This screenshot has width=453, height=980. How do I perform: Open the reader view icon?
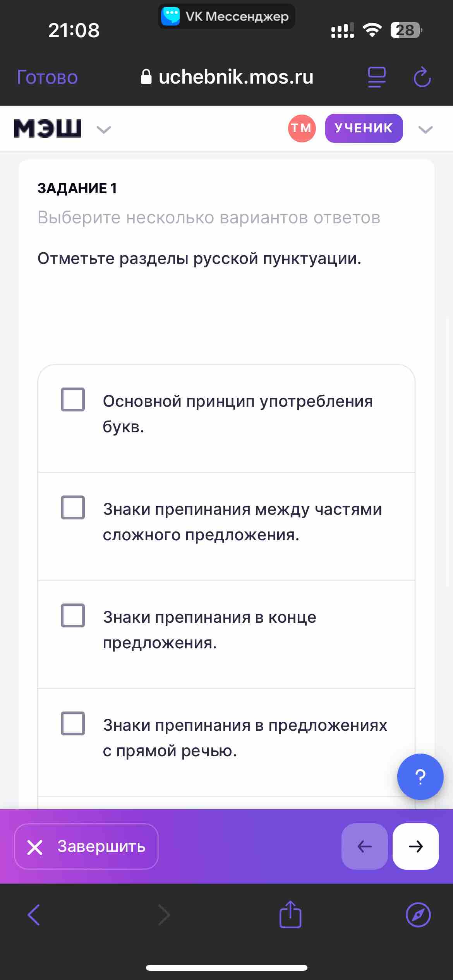coord(376,77)
